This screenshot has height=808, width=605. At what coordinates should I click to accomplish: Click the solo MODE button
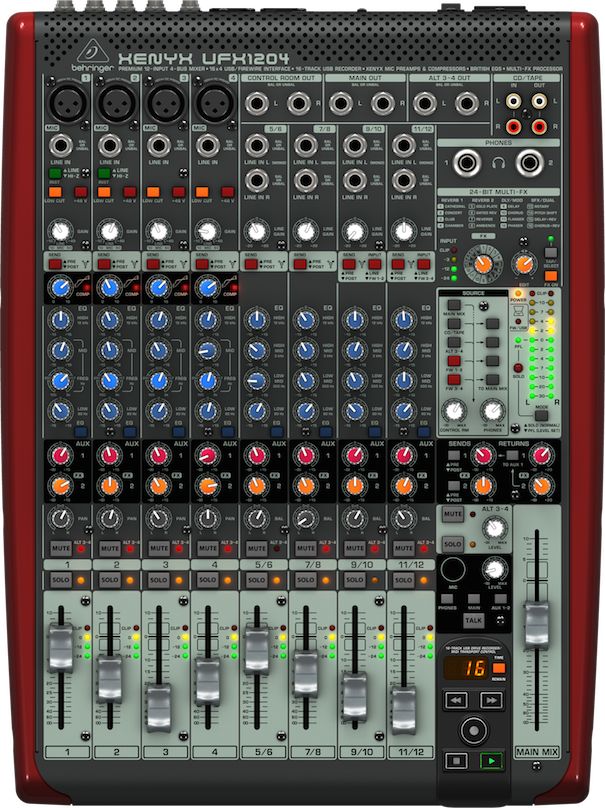(541, 415)
